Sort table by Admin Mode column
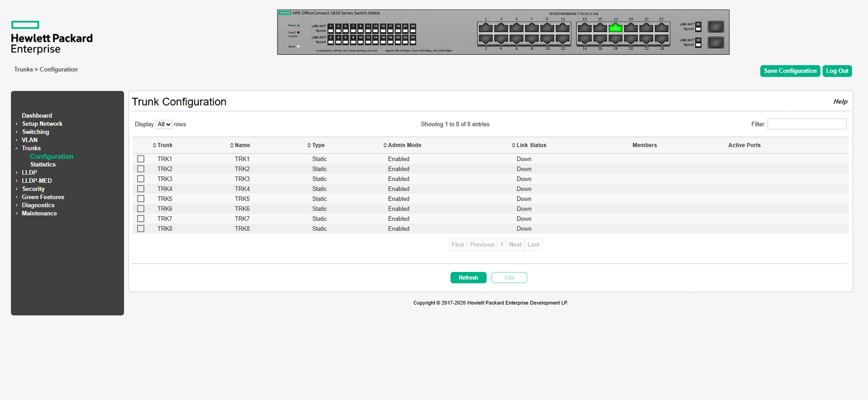 [x=402, y=145]
